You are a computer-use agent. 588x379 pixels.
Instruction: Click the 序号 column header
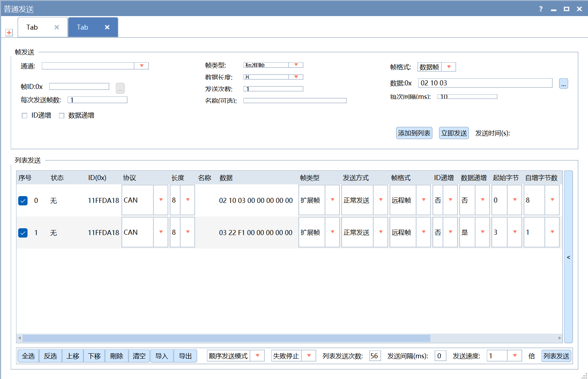25,178
